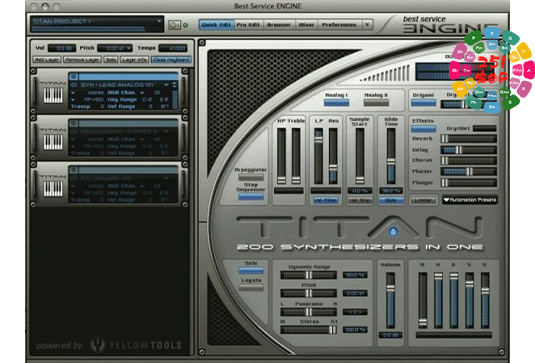Open the Automation Presets dropdown
This screenshot has height=363, width=535.
(x=470, y=200)
